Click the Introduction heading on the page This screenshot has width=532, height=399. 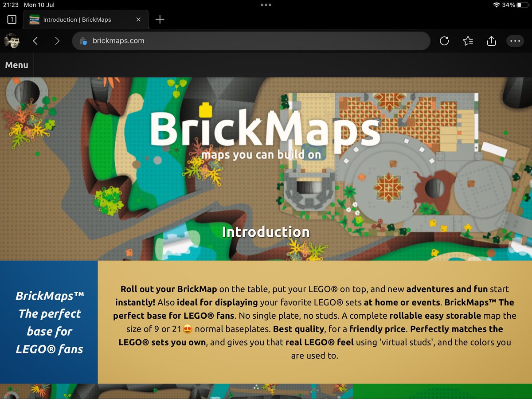coord(266,231)
